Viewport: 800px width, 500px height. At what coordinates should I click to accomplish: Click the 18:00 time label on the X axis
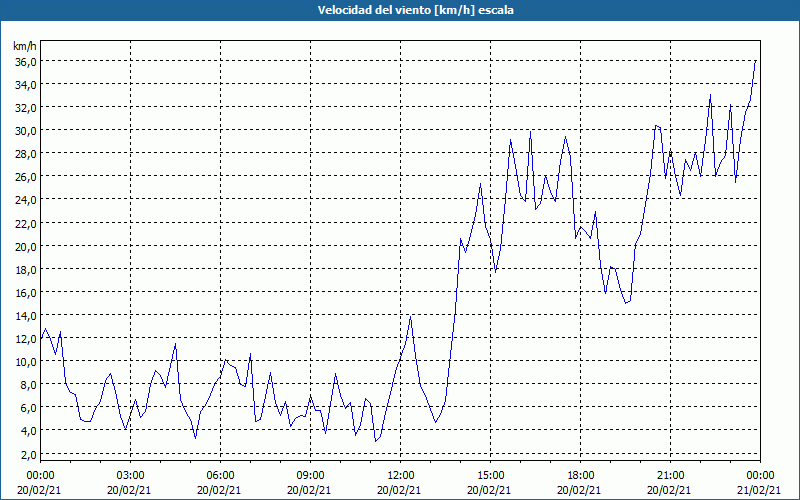pyautogui.click(x=581, y=476)
